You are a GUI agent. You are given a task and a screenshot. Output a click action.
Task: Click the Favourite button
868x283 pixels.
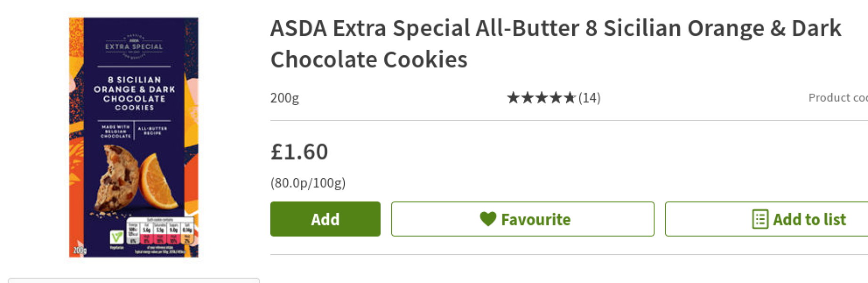click(x=522, y=219)
